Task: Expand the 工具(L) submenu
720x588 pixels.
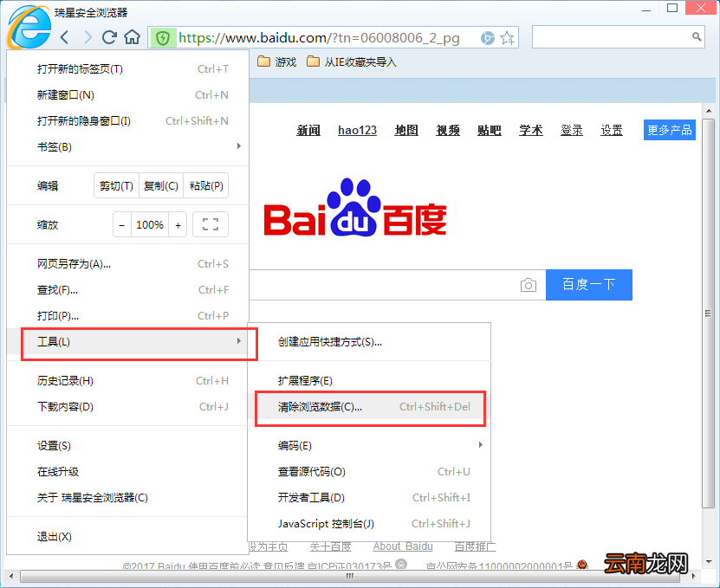Action: [x=127, y=341]
